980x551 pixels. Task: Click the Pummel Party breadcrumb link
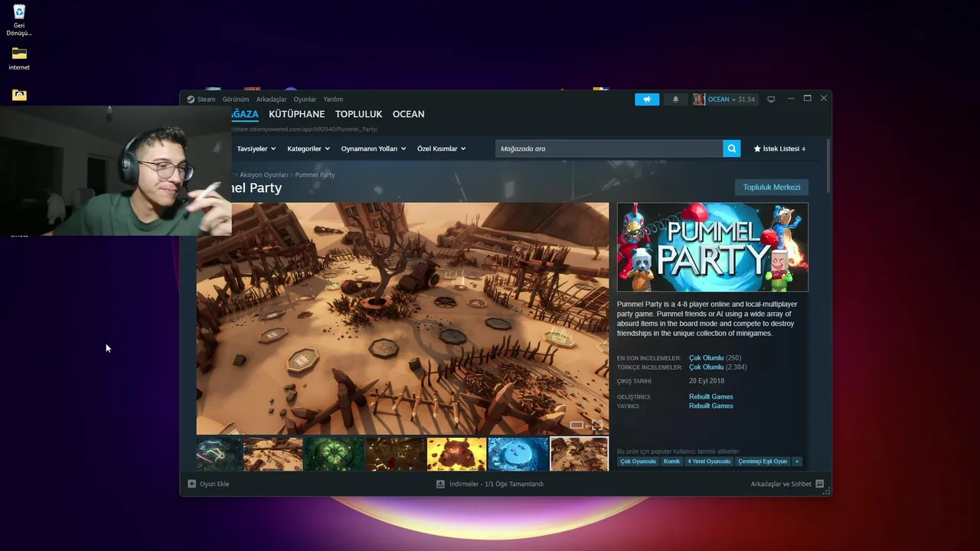tap(315, 175)
